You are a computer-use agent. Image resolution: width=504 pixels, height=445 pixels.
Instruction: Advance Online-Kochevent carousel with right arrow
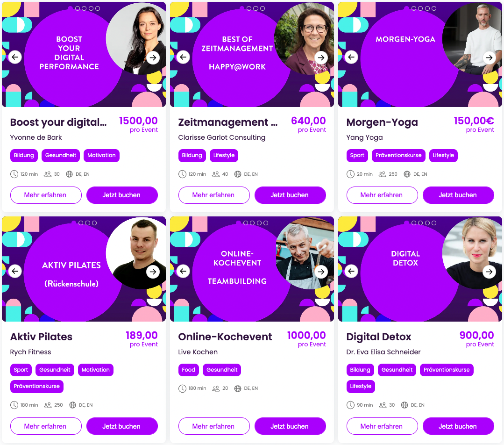tap(321, 272)
